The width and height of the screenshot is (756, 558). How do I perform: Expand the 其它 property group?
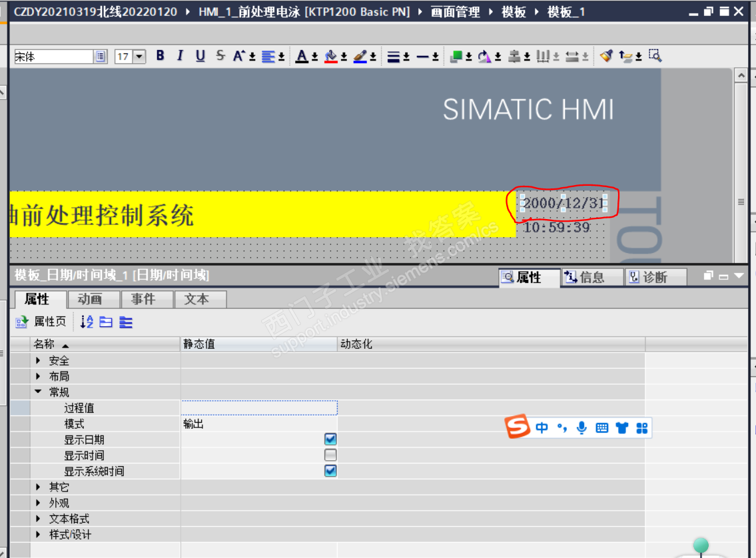pyautogui.click(x=38, y=487)
